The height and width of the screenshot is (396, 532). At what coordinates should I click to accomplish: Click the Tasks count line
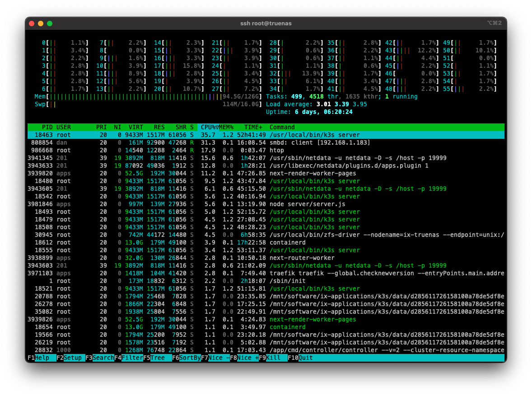pyautogui.click(x=342, y=97)
